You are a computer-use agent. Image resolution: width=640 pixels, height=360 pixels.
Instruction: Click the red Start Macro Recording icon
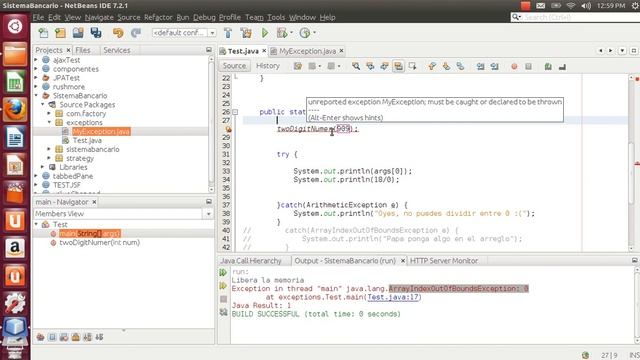514,67
